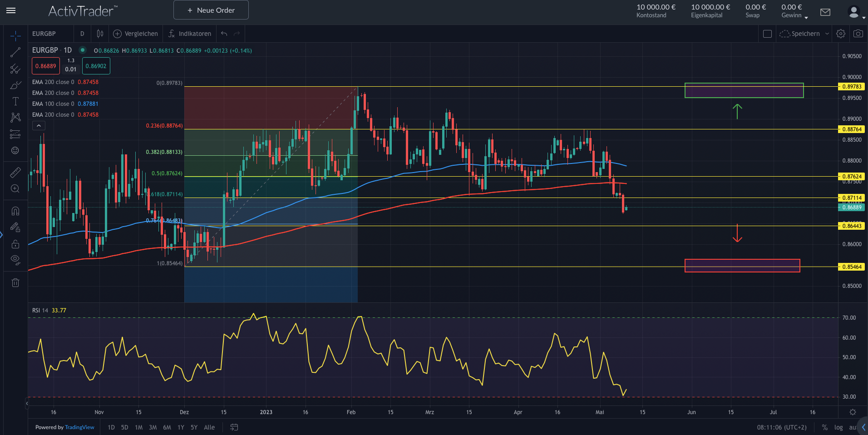Toggle magnet snap mode
Screen dimensions: 868x435
pos(15,210)
